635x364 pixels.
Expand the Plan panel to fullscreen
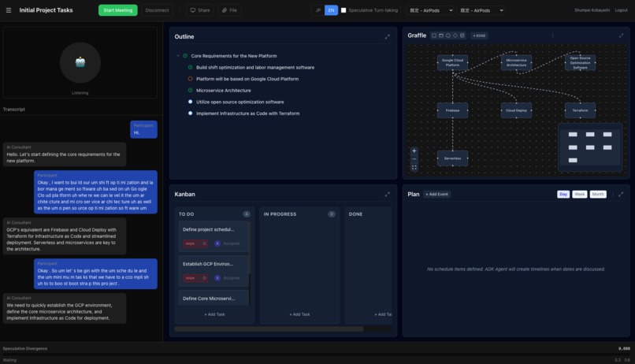point(621,195)
